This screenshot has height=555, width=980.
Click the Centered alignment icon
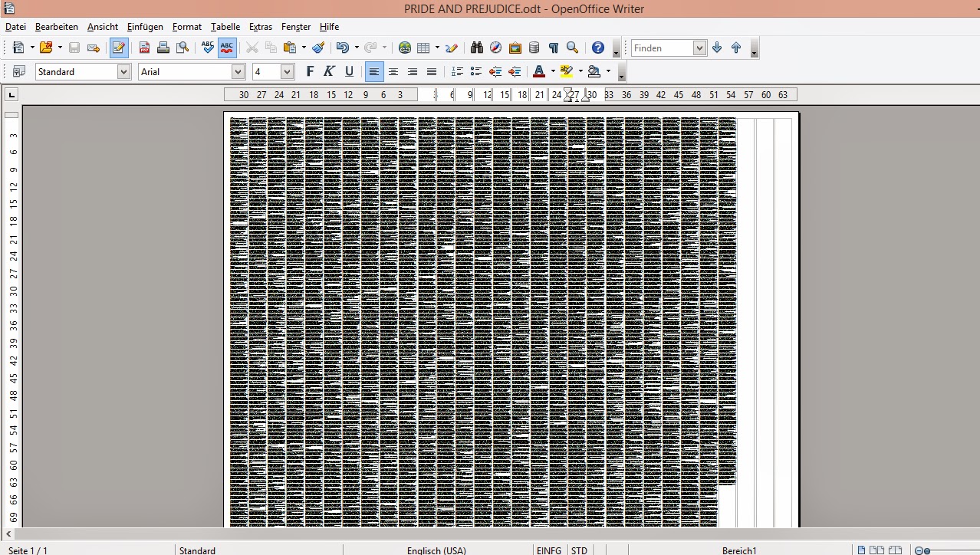[393, 71]
